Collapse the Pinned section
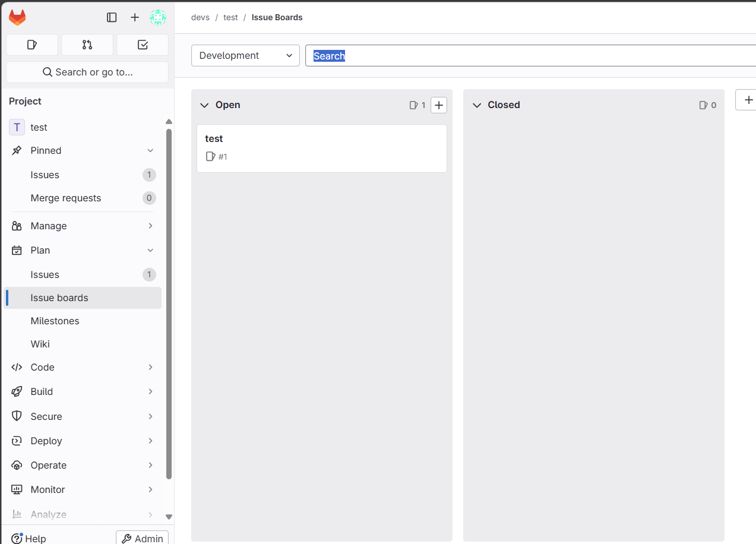The width and height of the screenshot is (756, 544). click(83, 150)
